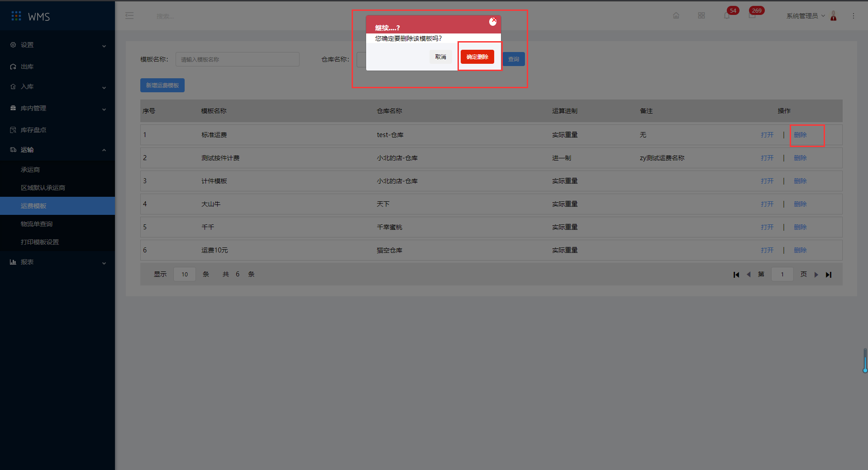Delete the 计件模板 row
This screenshot has width=868, height=470.
(x=800, y=181)
